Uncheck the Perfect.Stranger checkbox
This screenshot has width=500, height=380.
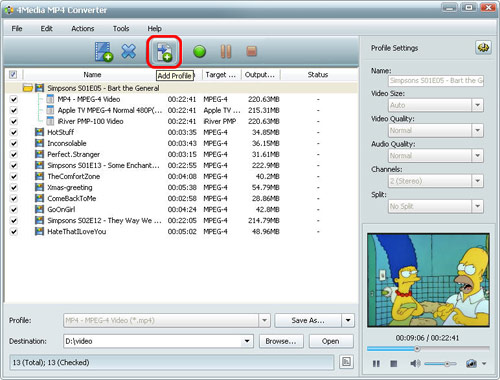click(x=14, y=154)
